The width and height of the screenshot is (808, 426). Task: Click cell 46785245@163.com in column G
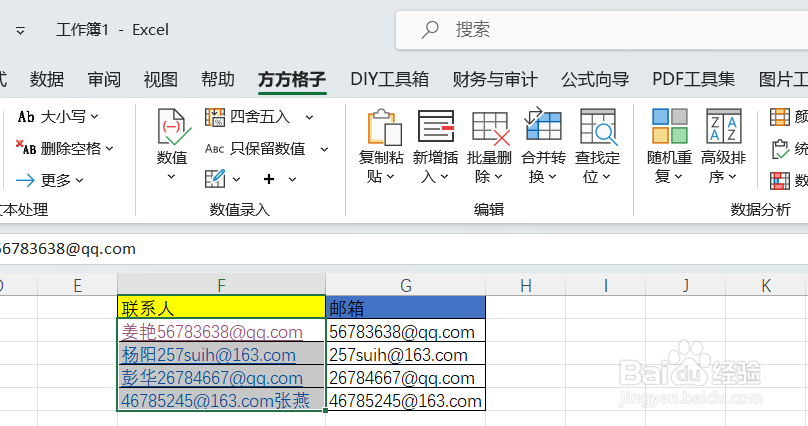406,400
